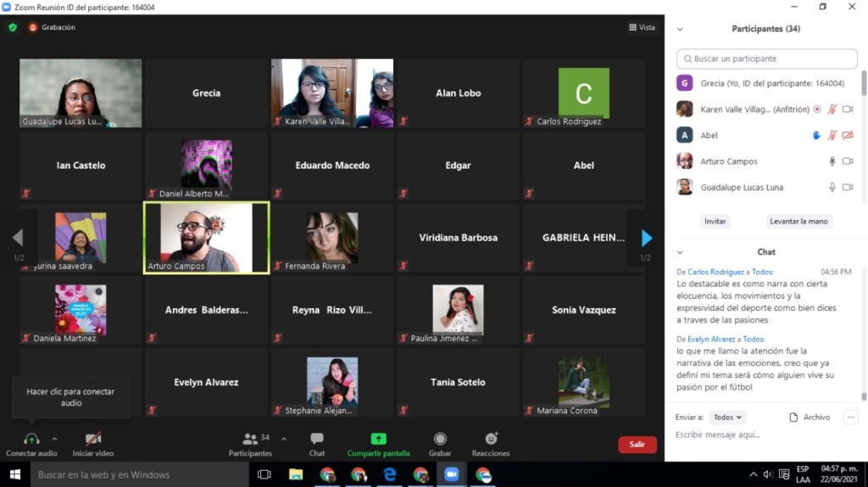868x487 pixels.
Task: Show hidden tray icons chevron
Action: click(x=754, y=475)
